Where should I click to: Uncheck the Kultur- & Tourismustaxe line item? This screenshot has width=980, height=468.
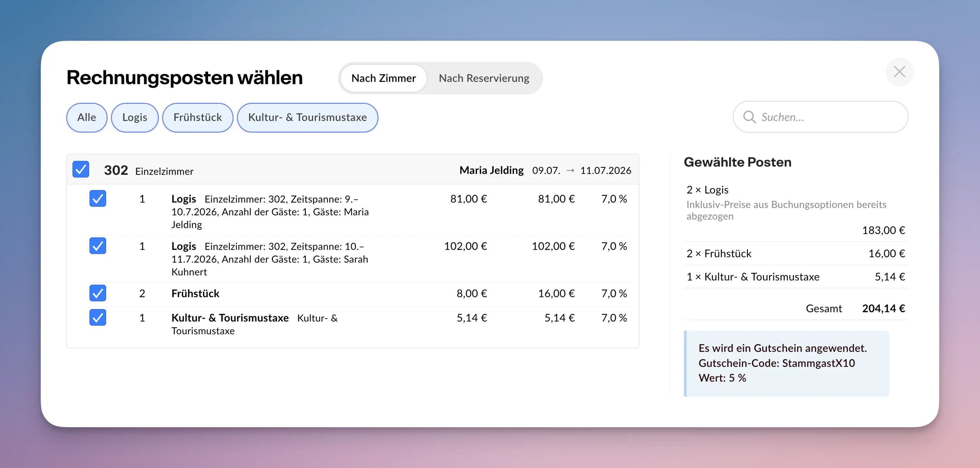click(98, 317)
